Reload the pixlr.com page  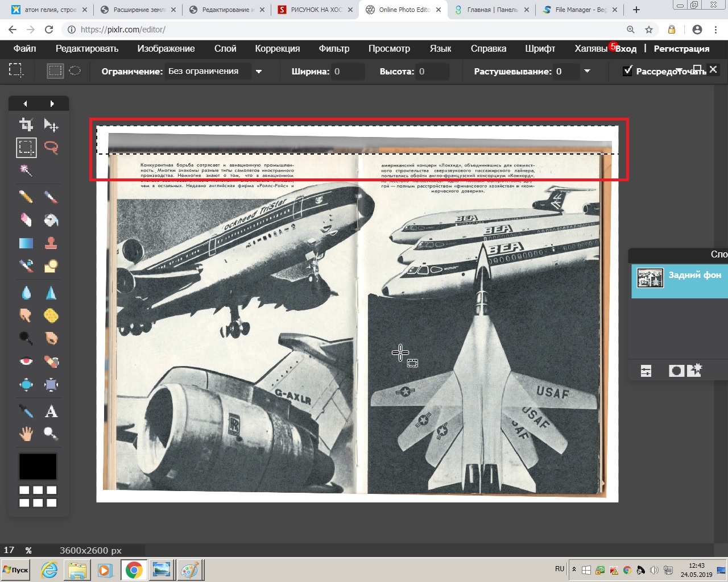49,30
